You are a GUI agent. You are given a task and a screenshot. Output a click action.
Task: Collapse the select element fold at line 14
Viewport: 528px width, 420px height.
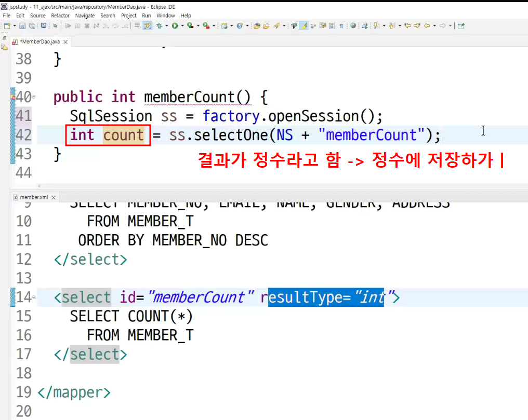coord(34,297)
